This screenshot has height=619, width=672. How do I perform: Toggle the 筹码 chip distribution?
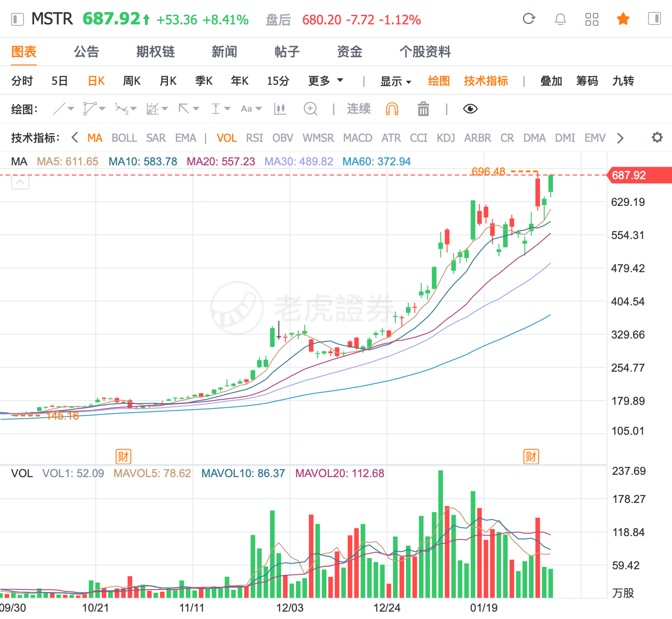(x=587, y=81)
